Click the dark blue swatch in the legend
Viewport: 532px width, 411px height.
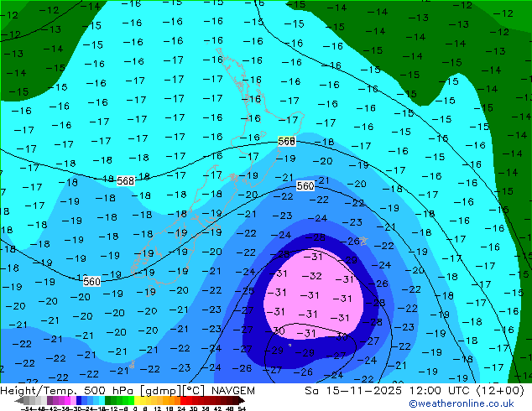click(79, 400)
